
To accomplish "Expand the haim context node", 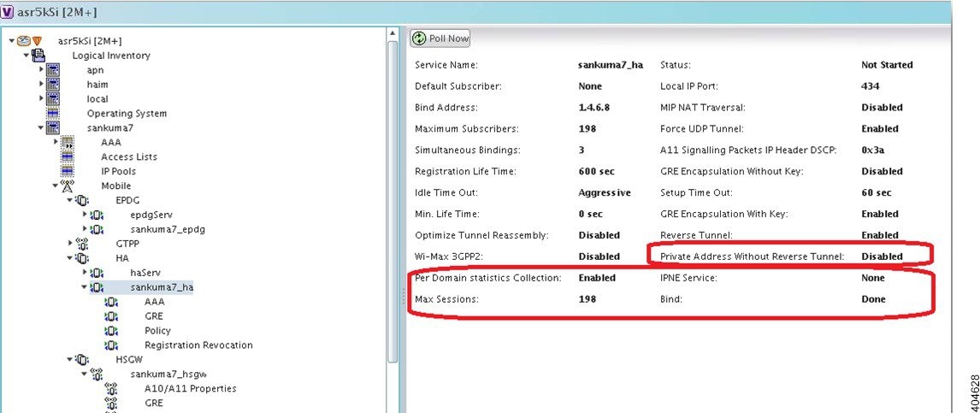I will [x=41, y=85].
